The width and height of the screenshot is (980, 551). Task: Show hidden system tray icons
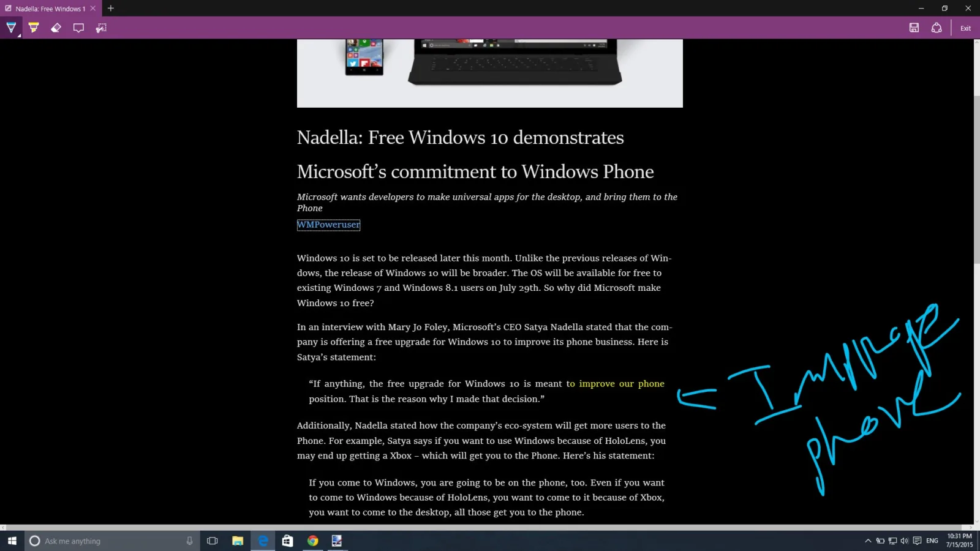[x=868, y=541]
